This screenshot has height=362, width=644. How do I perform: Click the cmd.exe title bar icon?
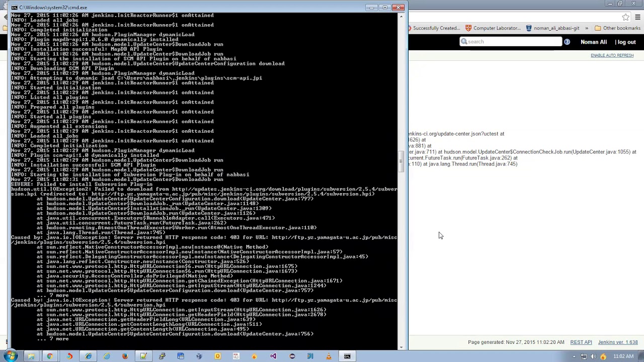point(14,8)
